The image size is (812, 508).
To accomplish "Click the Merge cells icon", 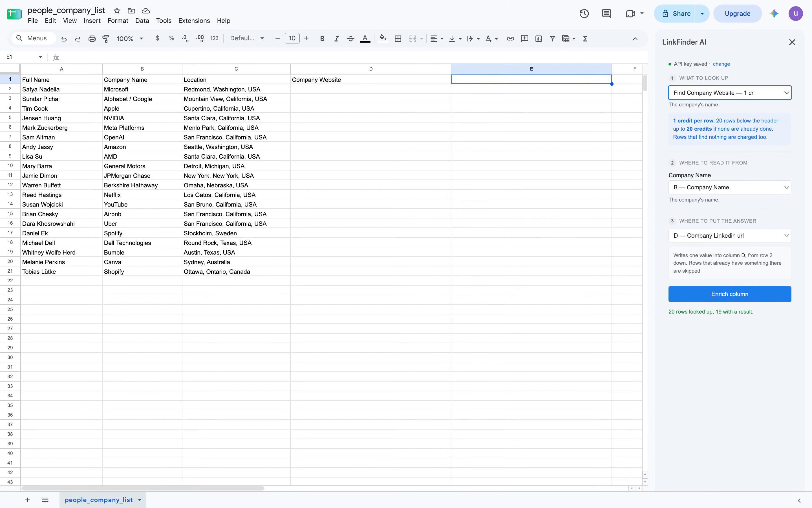I will (x=413, y=39).
